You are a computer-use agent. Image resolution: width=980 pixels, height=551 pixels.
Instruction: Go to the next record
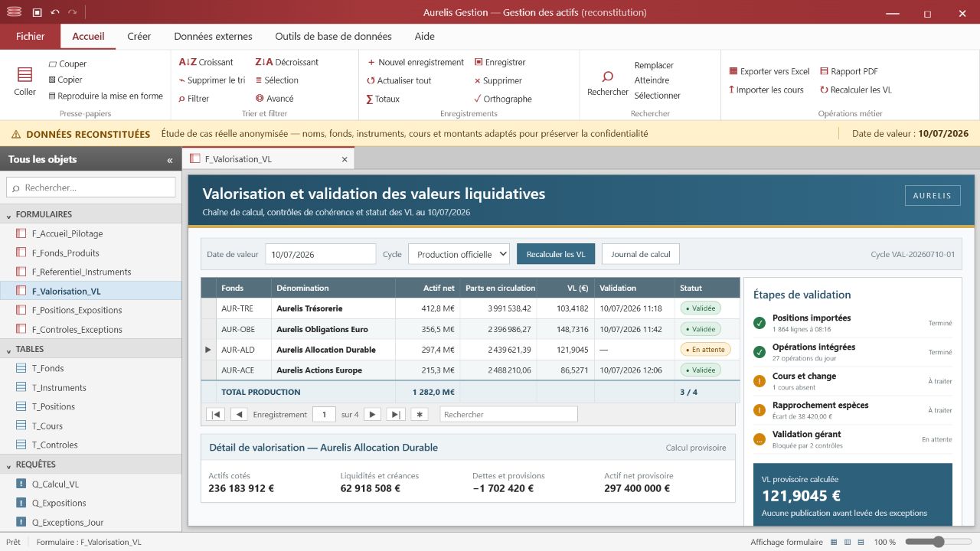coord(372,414)
